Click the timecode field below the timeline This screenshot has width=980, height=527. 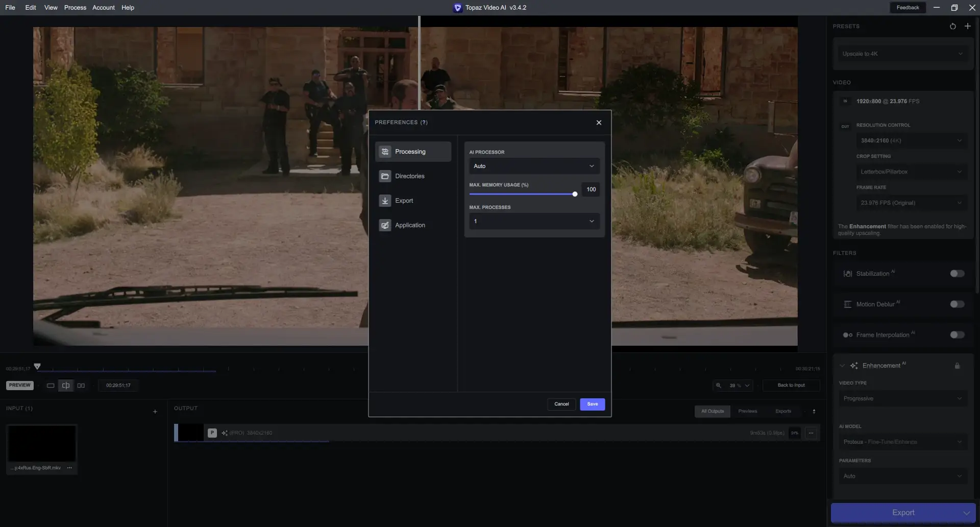118,386
